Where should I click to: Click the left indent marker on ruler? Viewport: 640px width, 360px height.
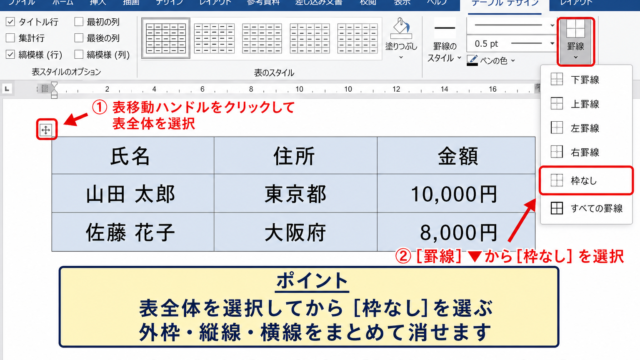point(54,90)
